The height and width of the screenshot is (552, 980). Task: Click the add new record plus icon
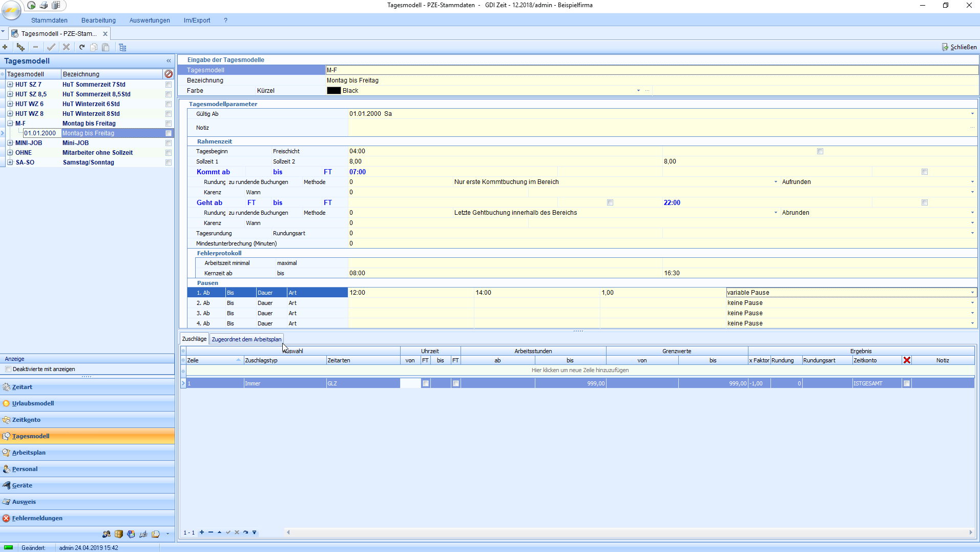(x=5, y=47)
